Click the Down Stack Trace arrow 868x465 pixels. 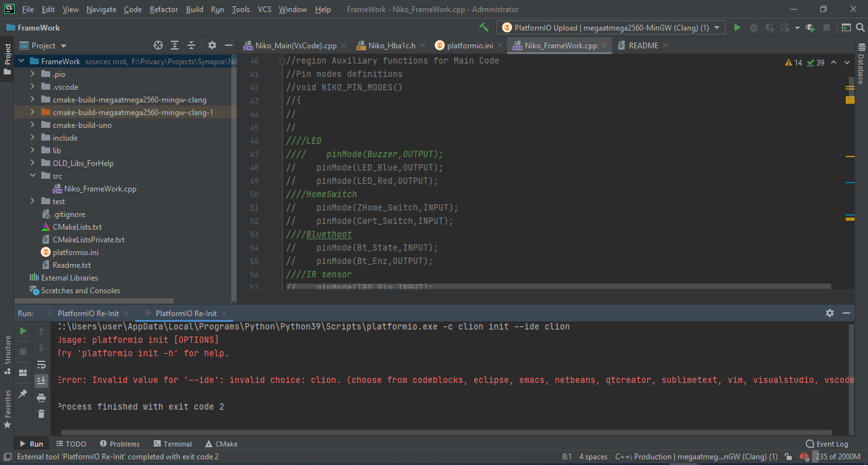(x=41, y=348)
